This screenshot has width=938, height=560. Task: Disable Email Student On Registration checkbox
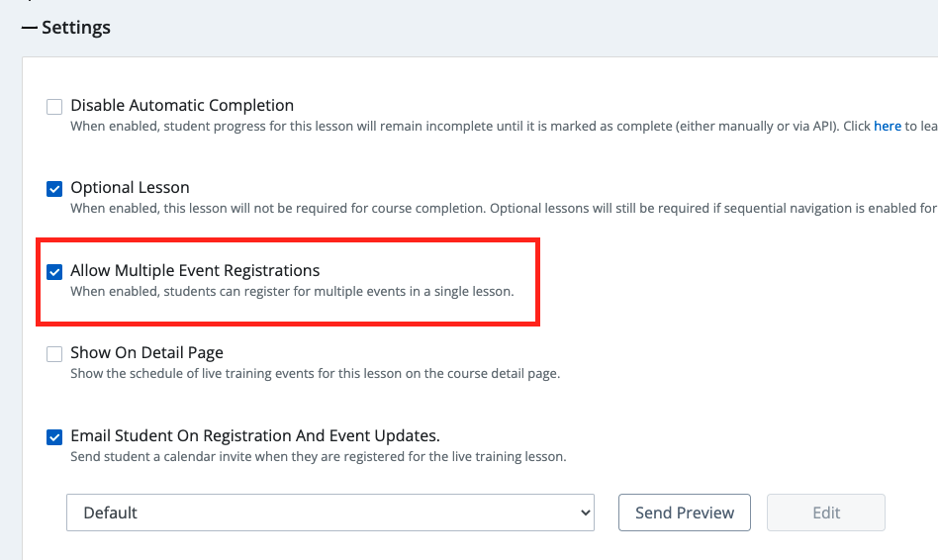[x=54, y=436]
